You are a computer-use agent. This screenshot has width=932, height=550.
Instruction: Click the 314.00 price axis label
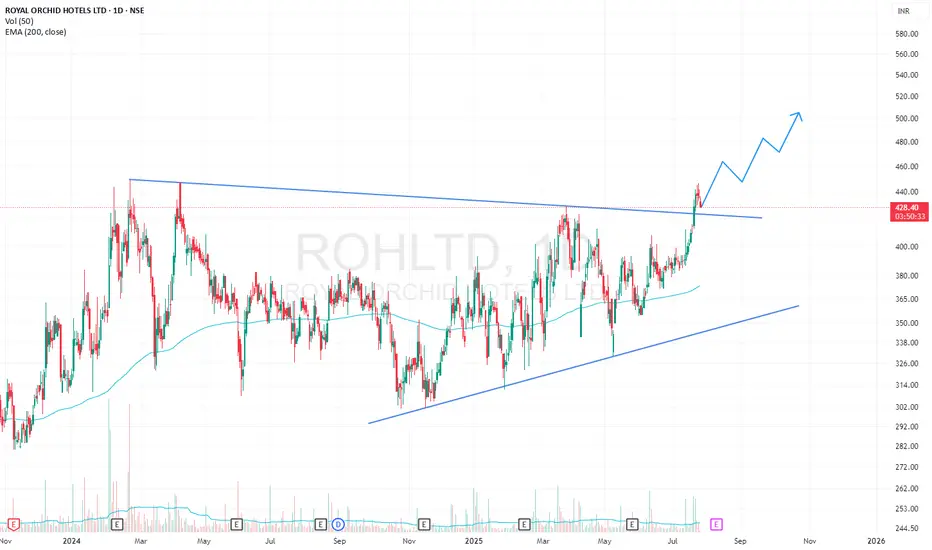click(x=907, y=385)
